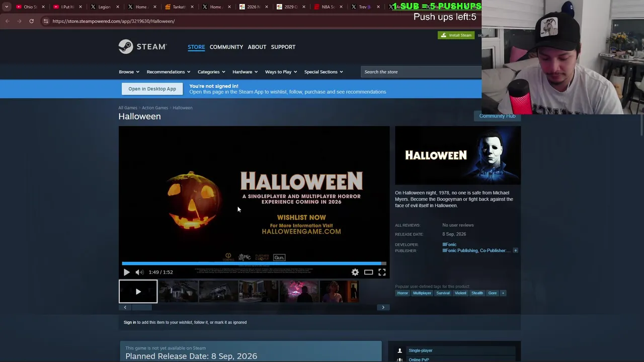The height and width of the screenshot is (362, 644).
Task: Open the STORE menu
Action: point(196,47)
